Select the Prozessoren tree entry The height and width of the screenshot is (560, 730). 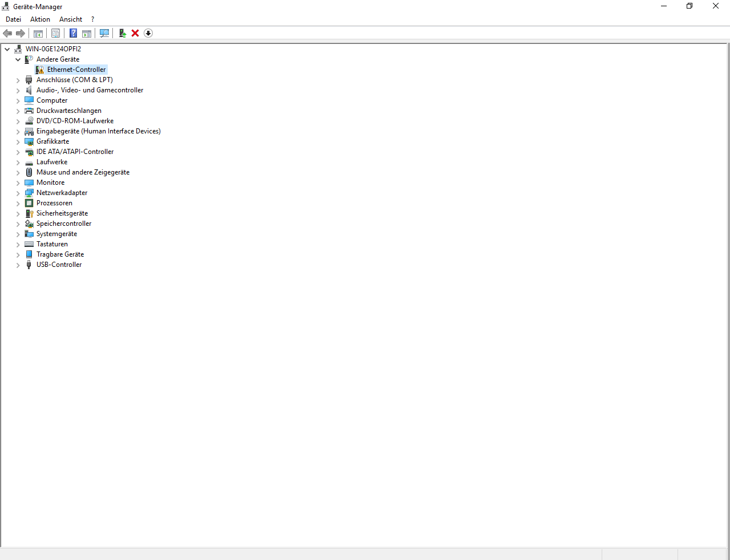click(54, 203)
